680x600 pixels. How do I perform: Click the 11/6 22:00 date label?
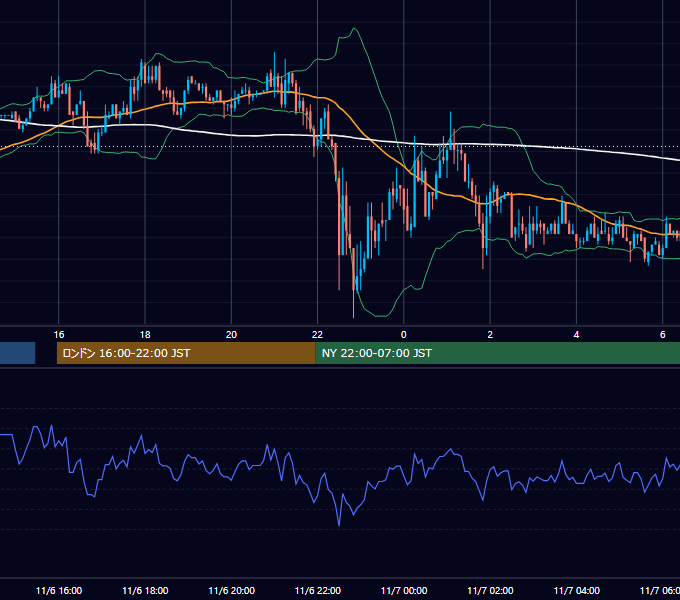[317, 590]
